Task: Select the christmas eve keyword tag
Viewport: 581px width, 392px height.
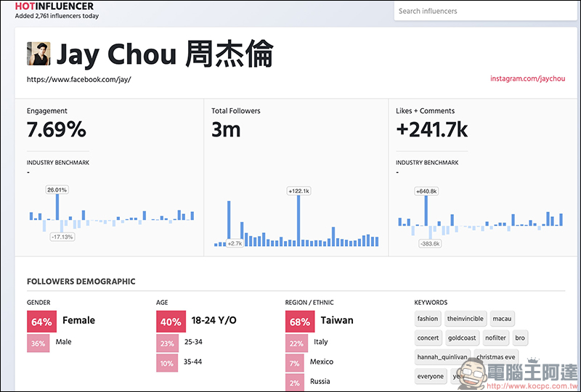Action: coord(496,357)
